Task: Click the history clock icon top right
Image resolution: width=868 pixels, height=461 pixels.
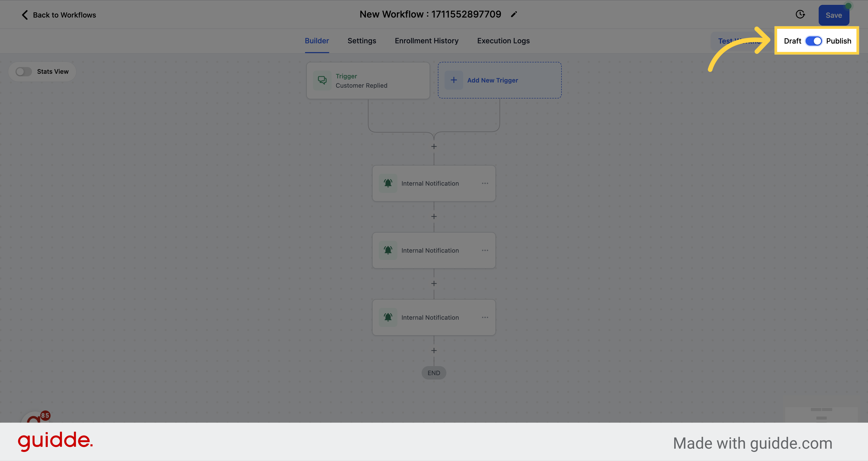Action: click(x=800, y=14)
